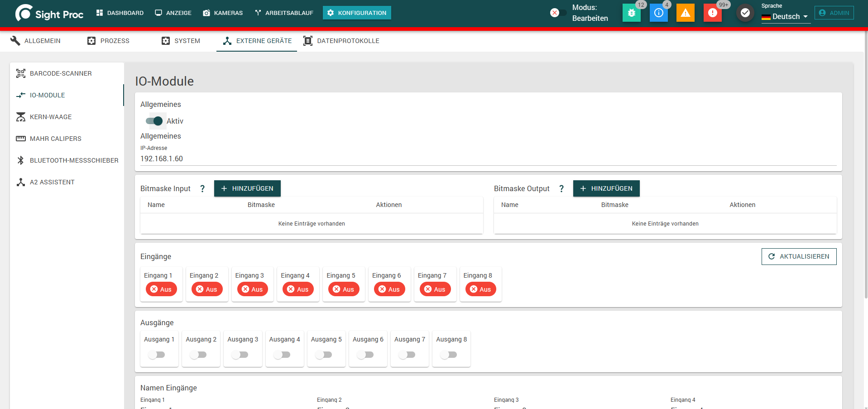The height and width of the screenshot is (409, 868).
Task: Open Kern-Waage in the sidebar
Action: click(x=67, y=117)
